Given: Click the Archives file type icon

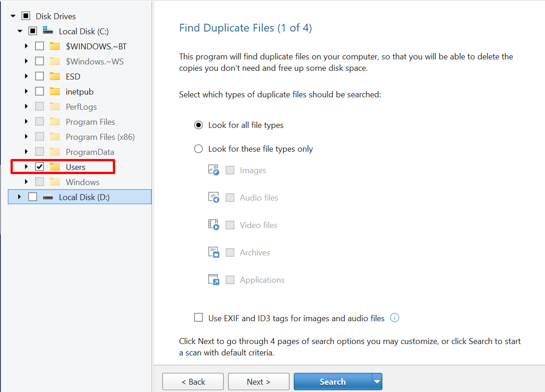Looking at the screenshot, I should coord(213,252).
